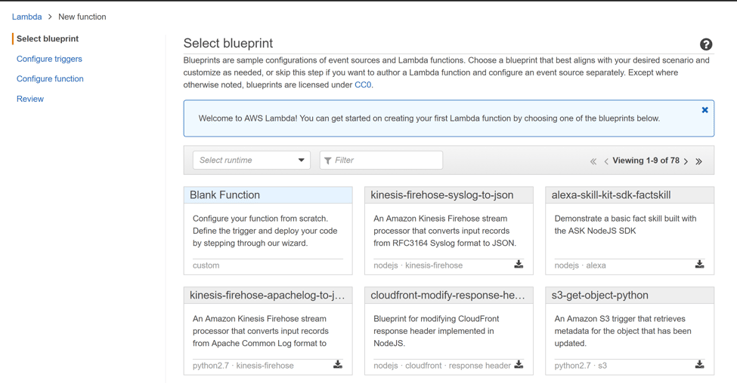737x383 pixels.
Task: Choose the cloudfront-modify-response-he… blueprint title
Action: tap(447, 295)
